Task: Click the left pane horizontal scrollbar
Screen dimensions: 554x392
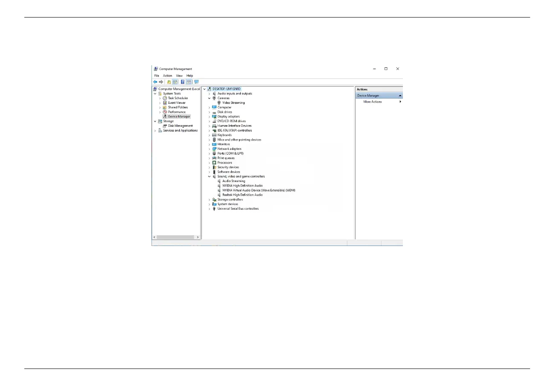Action: point(175,237)
